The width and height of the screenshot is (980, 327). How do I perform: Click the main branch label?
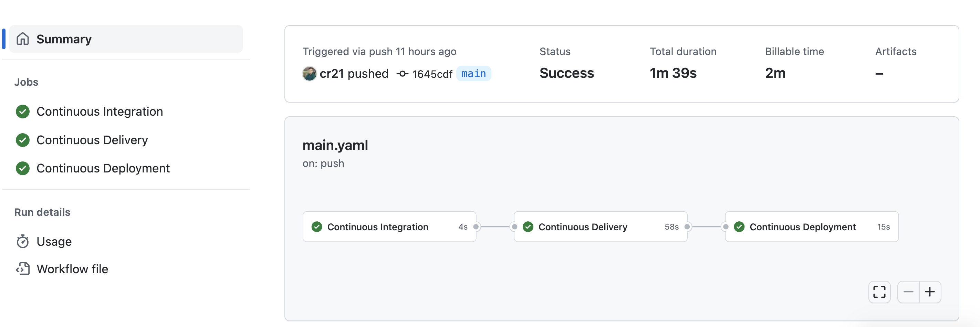473,73
